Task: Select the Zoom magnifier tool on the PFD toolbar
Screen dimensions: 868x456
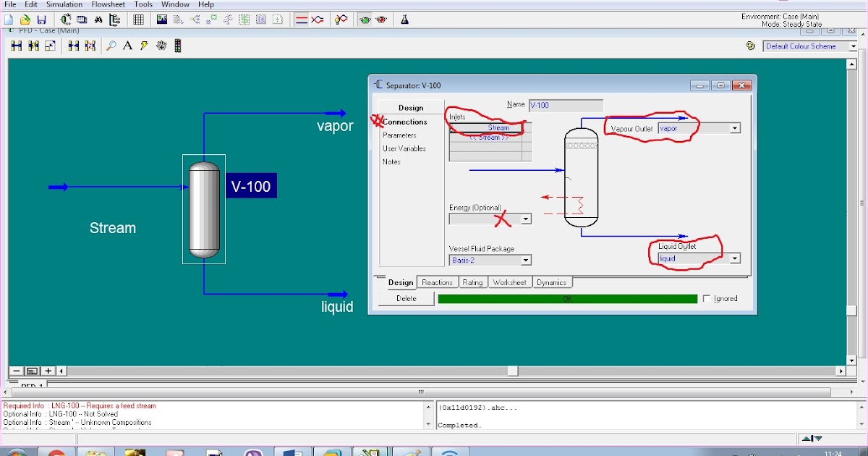Action: (111, 46)
